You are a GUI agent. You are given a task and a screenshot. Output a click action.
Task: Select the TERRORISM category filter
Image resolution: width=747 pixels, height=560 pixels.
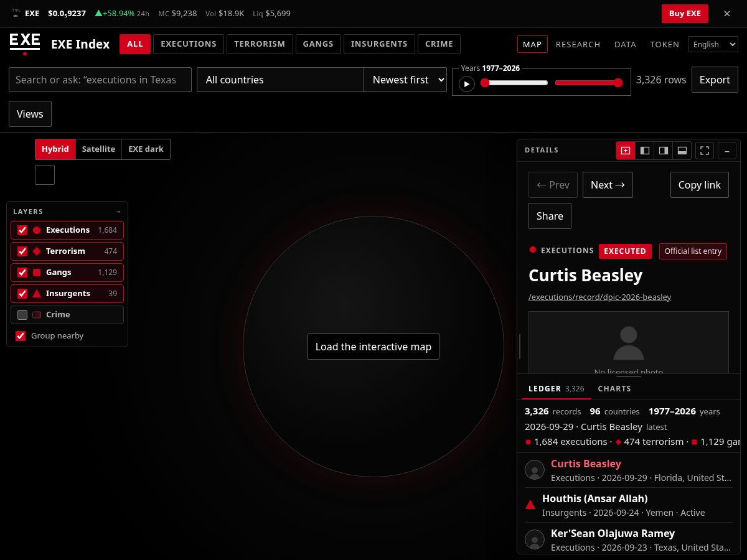tap(260, 44)
